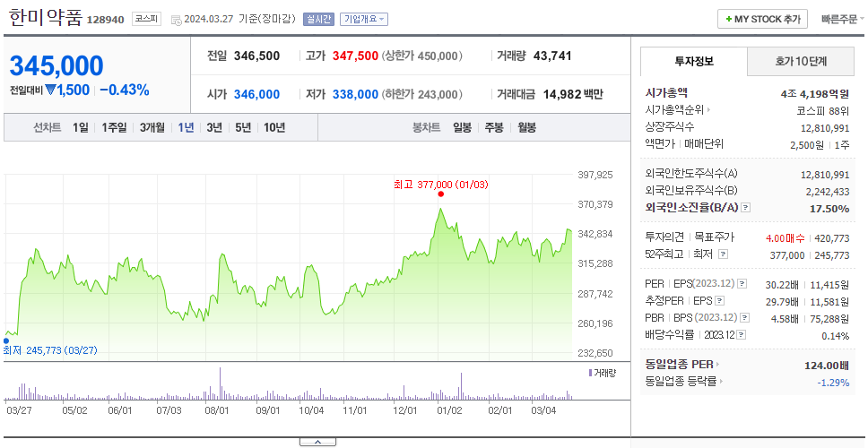Click the plus icon in MY STOCK 추가
The width and height of the screenshot is (868, 448).
coord(729,20)
